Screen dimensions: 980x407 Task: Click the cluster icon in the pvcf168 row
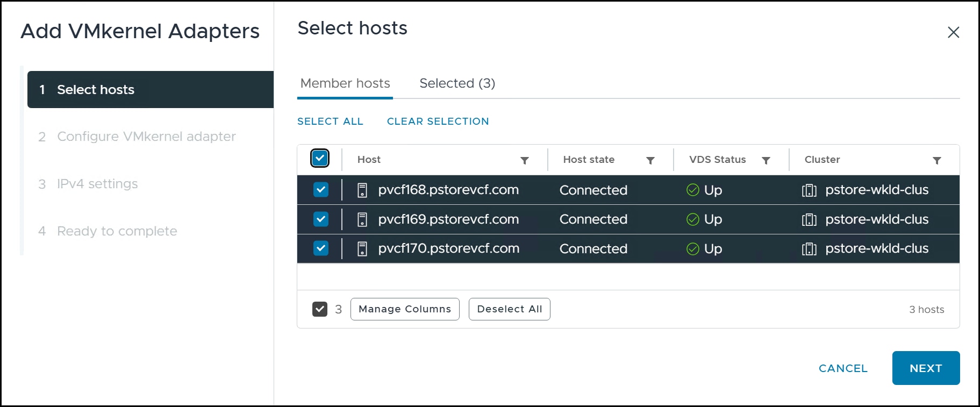(x=809, y=190)
